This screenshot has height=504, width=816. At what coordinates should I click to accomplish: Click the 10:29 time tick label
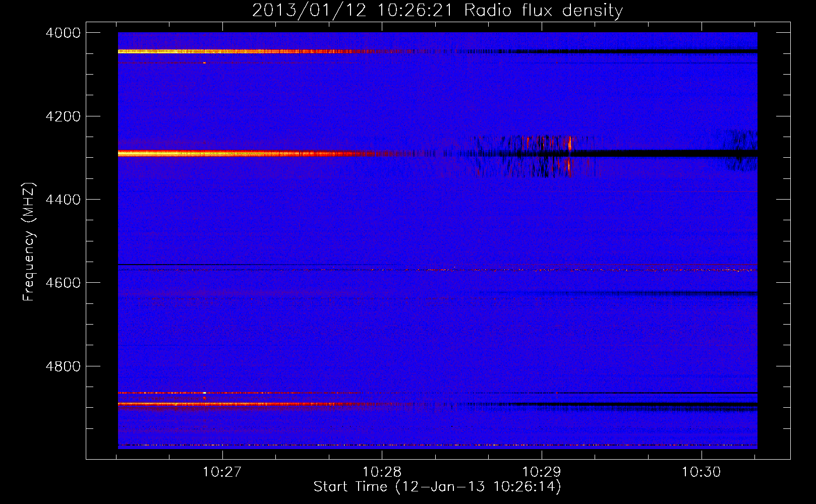tap(541, 472)
